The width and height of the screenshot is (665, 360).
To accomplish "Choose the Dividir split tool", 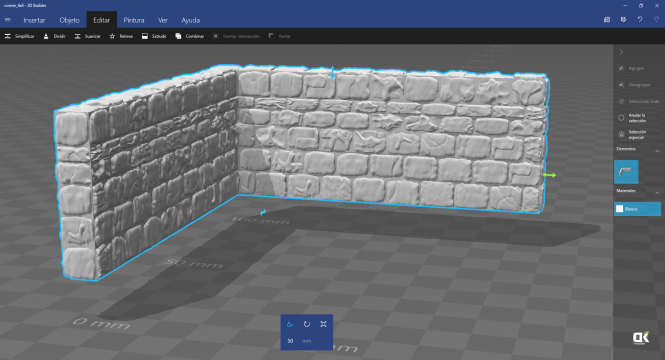I will (55, 36).
